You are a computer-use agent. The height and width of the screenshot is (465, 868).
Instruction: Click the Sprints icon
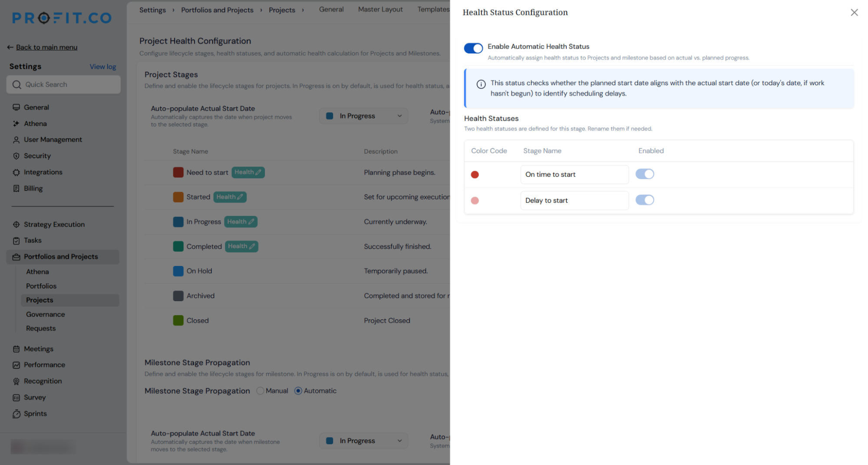pyautogui.click(x=16, y=414)
